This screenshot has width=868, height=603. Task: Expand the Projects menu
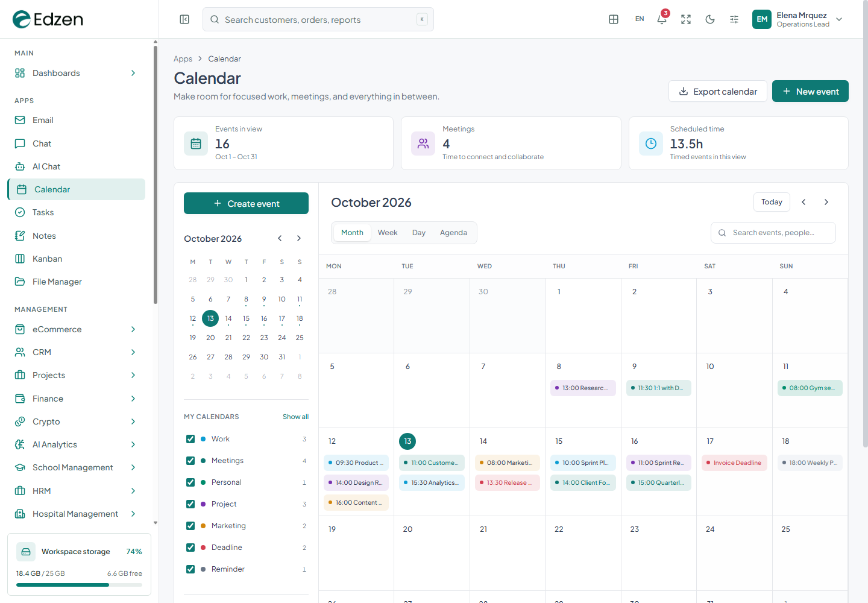[76, 375]
